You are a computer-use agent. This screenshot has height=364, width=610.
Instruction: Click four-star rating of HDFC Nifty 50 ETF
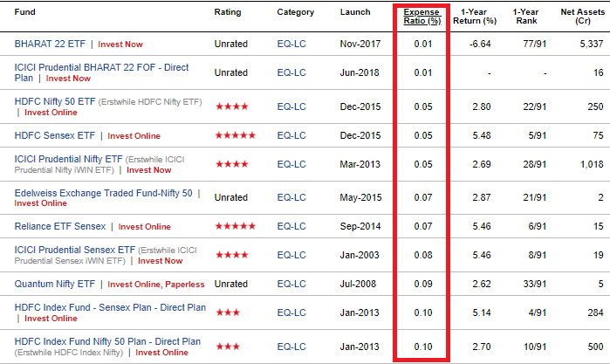231,106
